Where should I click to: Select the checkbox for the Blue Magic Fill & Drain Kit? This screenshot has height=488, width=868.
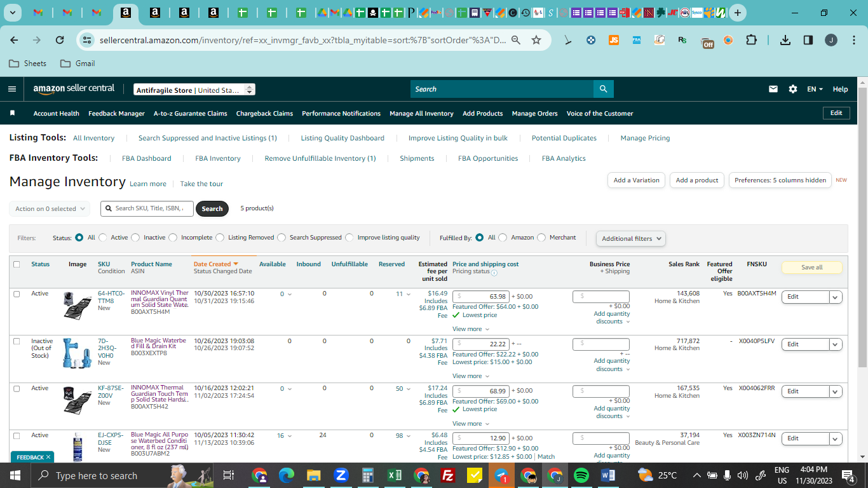pyautogui.click(x=17, y=341)
